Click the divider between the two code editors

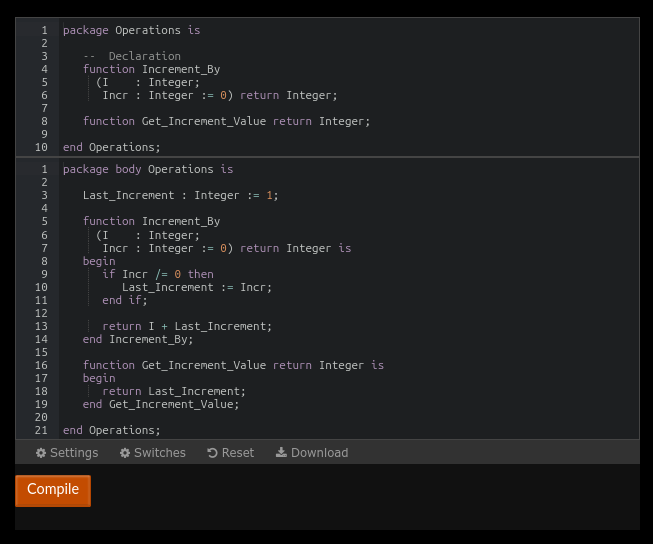[327, 157]
